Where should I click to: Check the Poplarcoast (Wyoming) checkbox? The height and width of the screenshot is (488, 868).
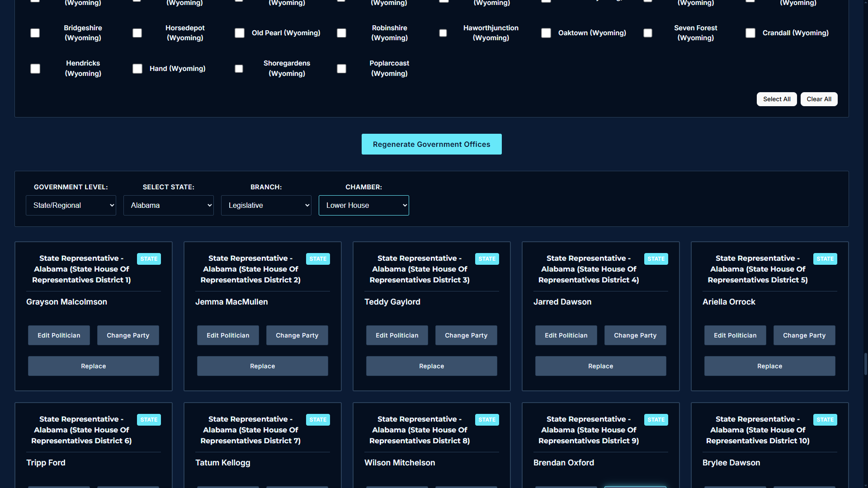[x=342, y=69]
